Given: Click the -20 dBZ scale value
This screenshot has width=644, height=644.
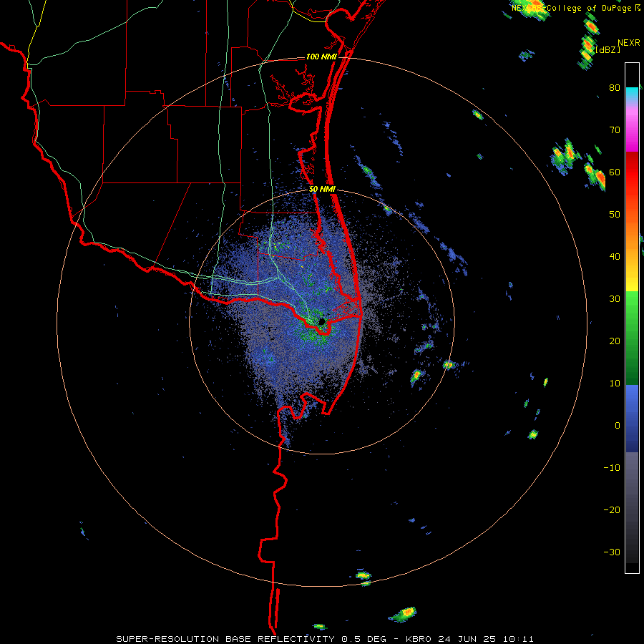Looking at the screenshot, I should click(x=612, y=509).
